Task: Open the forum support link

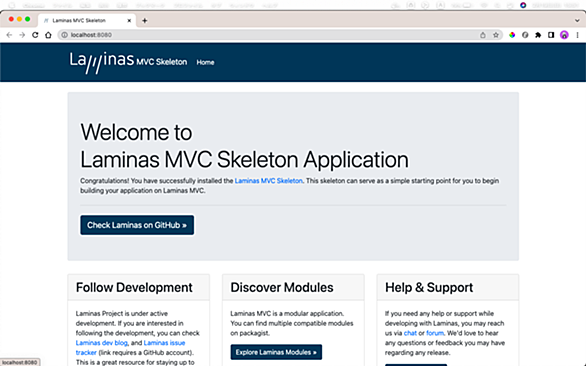Action: tap(435, 333)
